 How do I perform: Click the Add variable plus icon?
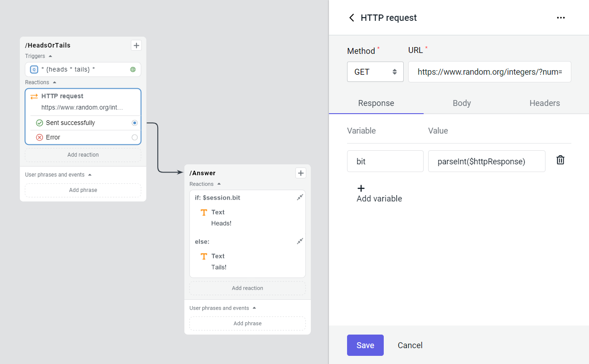tap(361, 188)
